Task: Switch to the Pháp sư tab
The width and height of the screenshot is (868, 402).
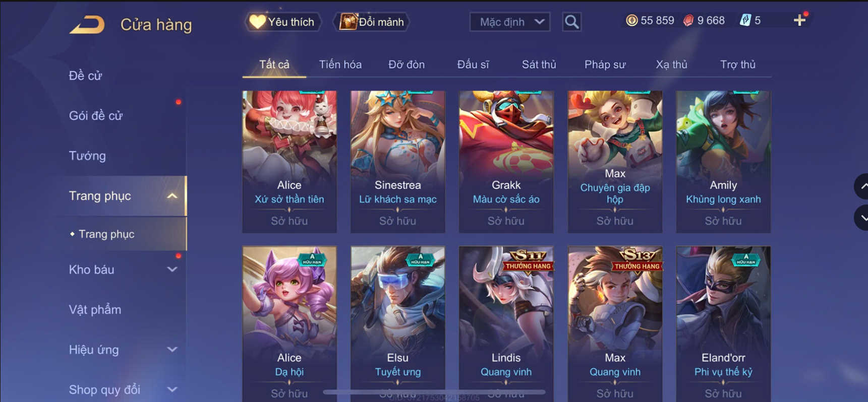Action: [x=605, y=64]
